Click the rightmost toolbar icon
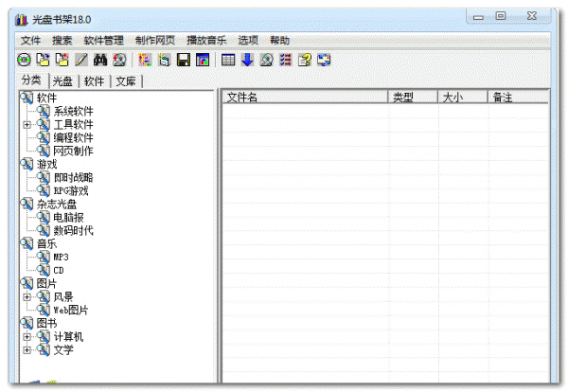The width and height of the screenshot is (568, 392). click(324, 61)
